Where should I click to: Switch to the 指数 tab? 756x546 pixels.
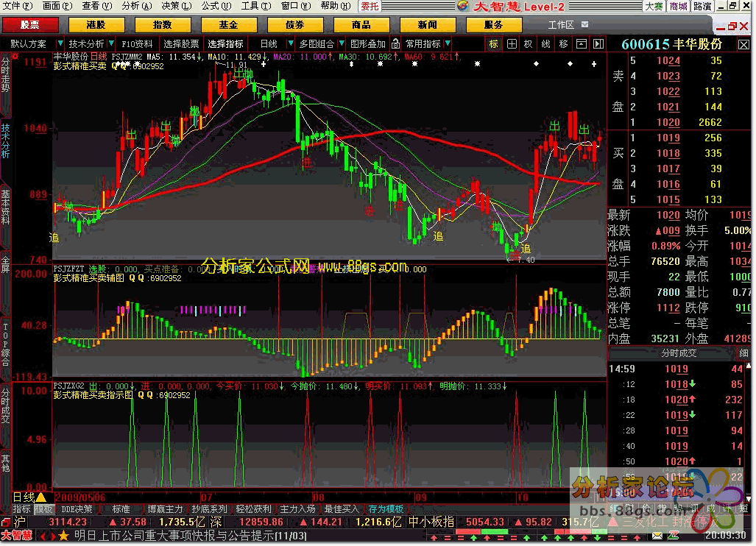(x=163, y=24)
